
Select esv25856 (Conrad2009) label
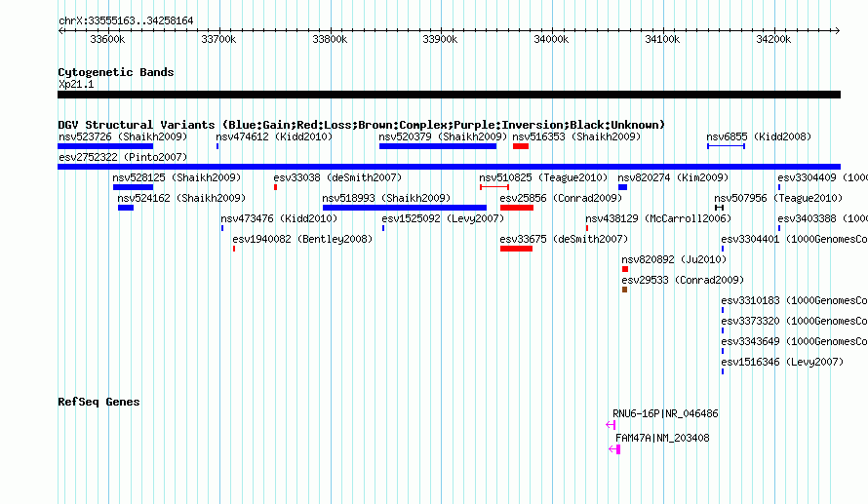point(561,198)
